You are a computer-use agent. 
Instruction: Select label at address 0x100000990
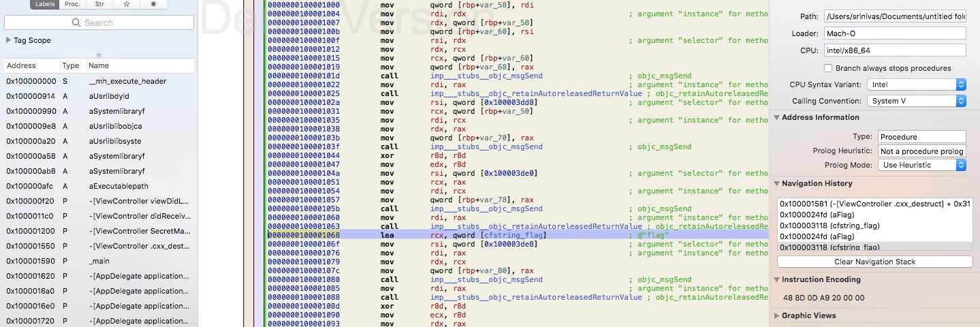click(99, 111)
